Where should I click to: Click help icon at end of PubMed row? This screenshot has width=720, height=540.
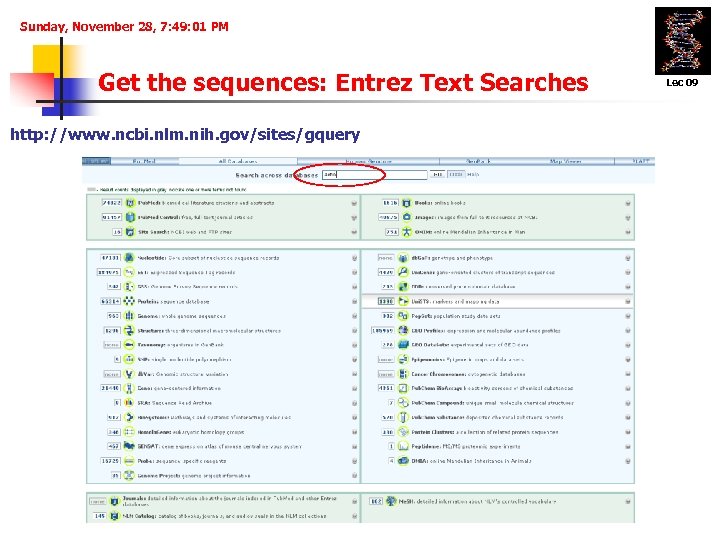click(x=354, y=203)
